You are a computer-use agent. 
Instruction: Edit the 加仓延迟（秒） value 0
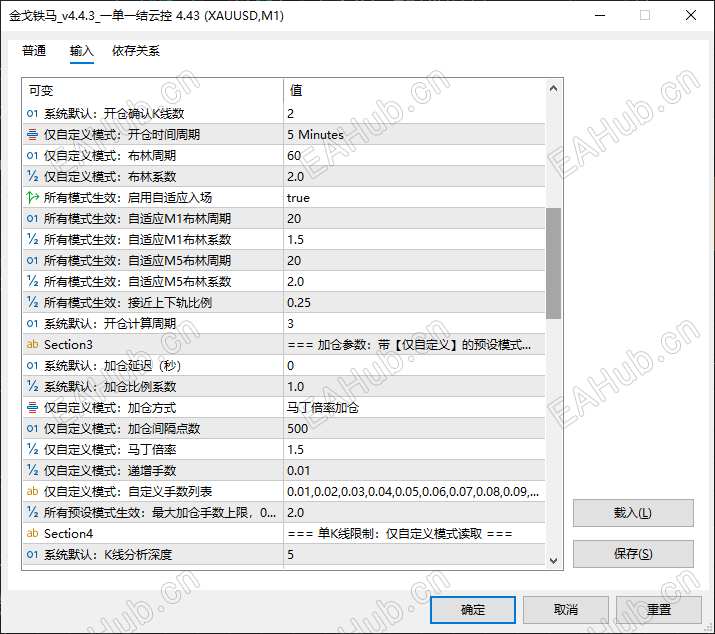414,365
